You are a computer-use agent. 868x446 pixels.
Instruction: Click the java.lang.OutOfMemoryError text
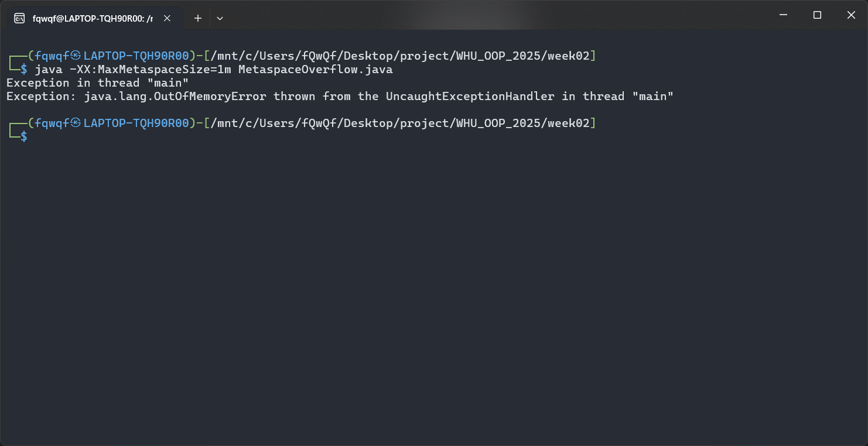tap(175, 96)
